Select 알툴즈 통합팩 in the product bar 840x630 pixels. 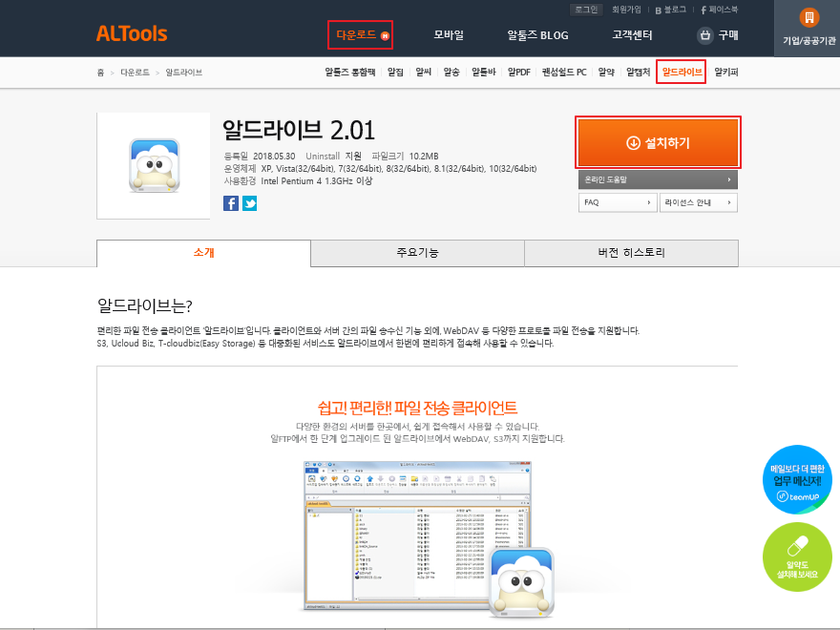pyautogui.click(x=349, y=72)
